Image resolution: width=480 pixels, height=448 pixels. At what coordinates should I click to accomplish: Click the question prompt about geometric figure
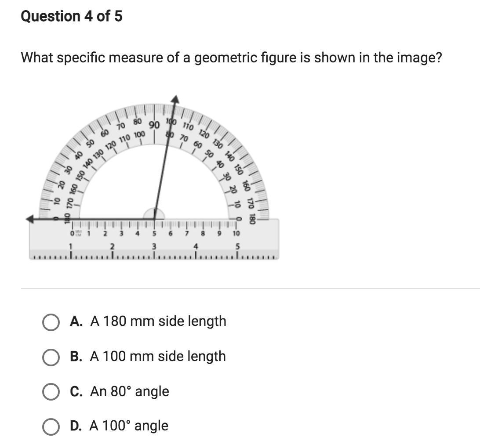coord(231,58)
